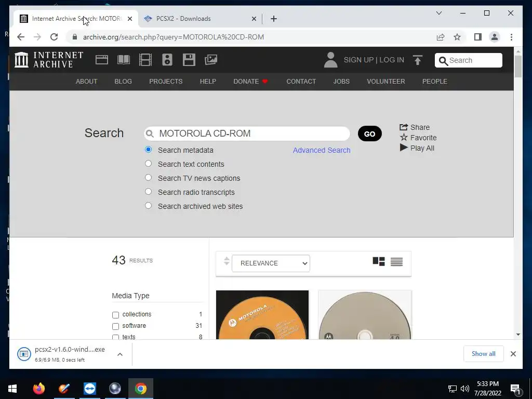Select Search archived web sites option
532x399 pixels.
point(148,205)
